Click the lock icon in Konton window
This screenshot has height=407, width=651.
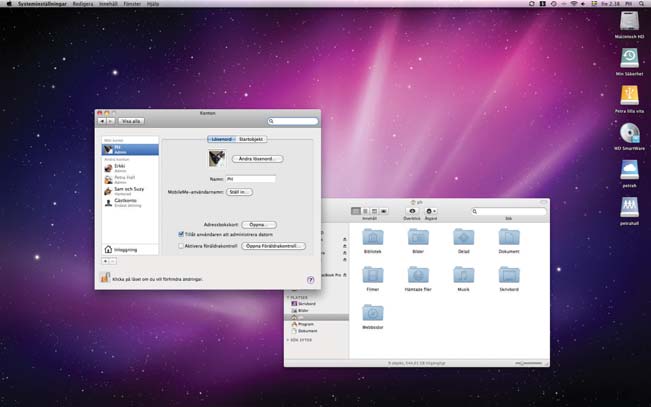(105, 277)
